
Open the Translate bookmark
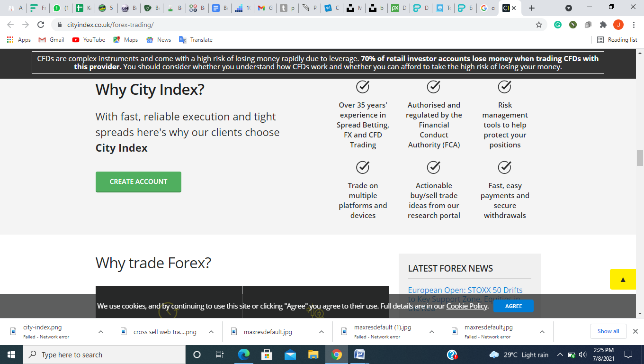[196, 40]
